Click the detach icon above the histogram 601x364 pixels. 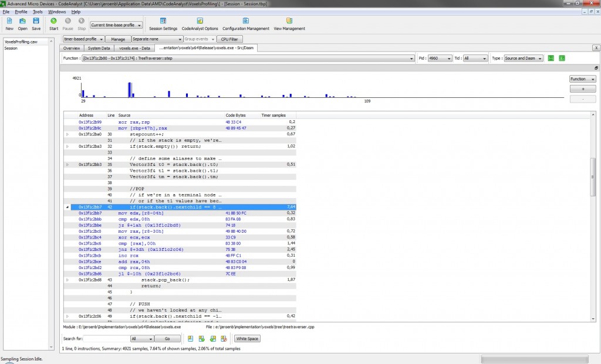pyautogui.click(x=596, y=68)
